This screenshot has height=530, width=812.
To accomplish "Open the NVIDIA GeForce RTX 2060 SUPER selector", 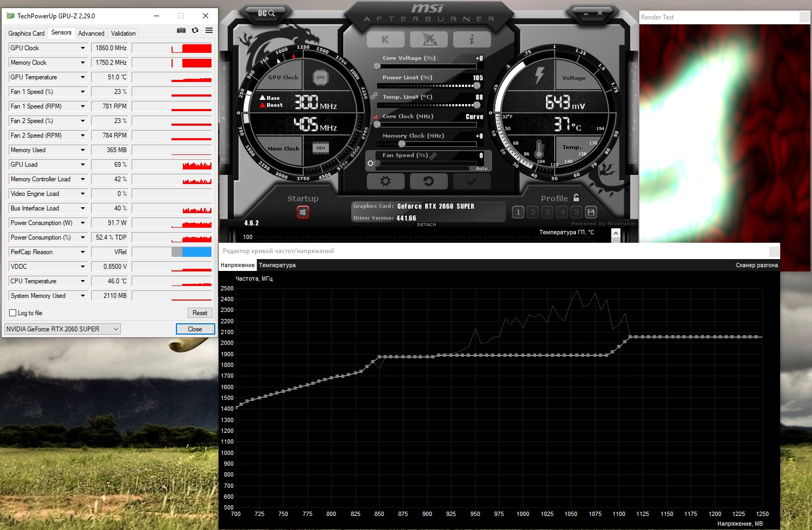I will pos(63,329).
